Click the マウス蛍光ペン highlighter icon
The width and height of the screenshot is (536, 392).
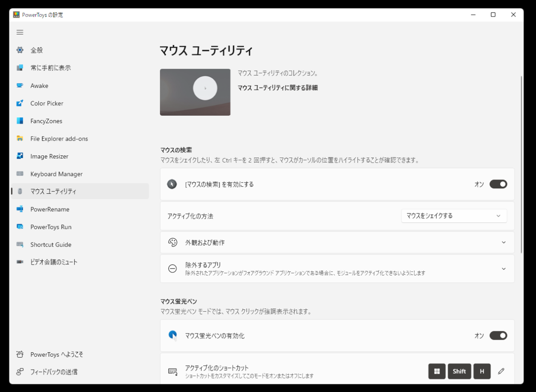tap(172, 335)
